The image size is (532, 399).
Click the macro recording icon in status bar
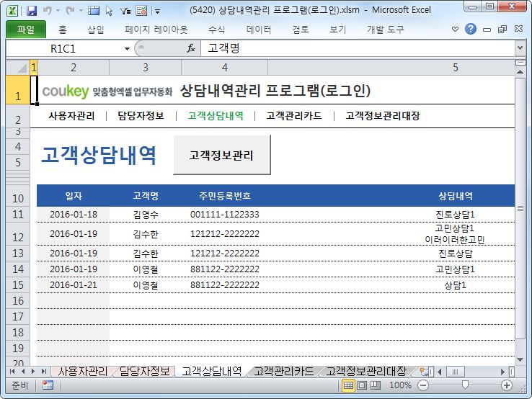[48, 385]
